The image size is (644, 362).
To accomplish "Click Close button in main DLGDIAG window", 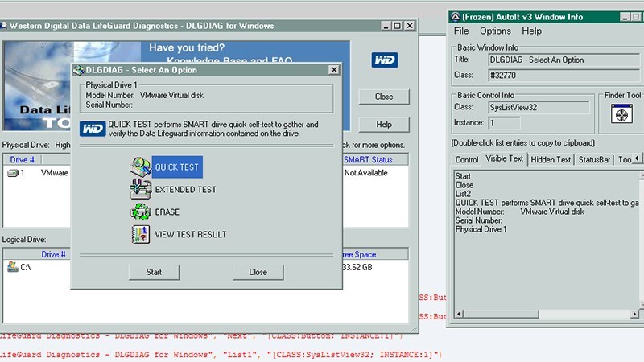I will tap(384, 97).
